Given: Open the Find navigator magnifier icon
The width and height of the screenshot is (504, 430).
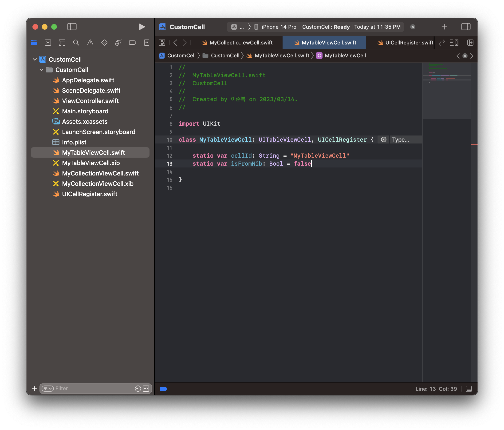Looking at the screenshot, I should click(x=76, y=43).
